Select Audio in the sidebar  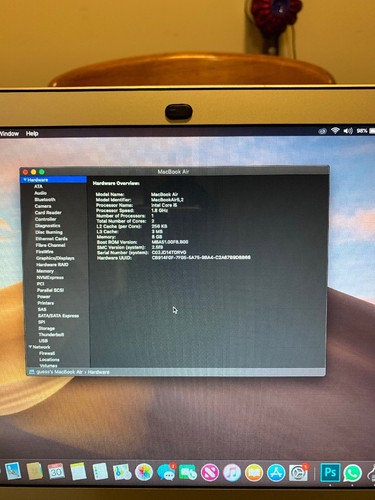(40, 193)
